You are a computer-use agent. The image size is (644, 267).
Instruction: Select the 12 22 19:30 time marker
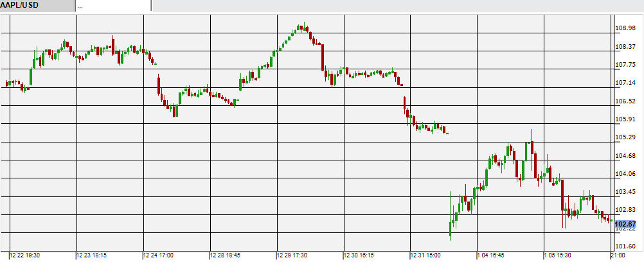coord(26,255)
